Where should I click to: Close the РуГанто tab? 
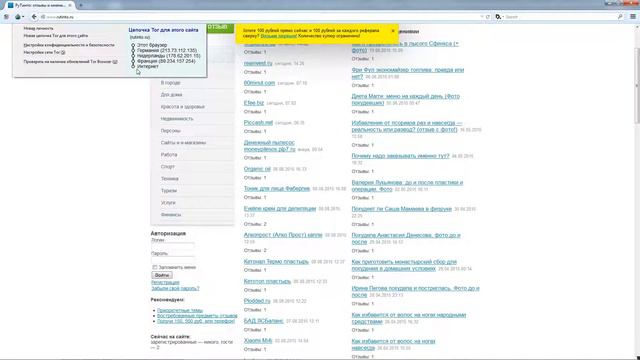[x=70, y=5]
